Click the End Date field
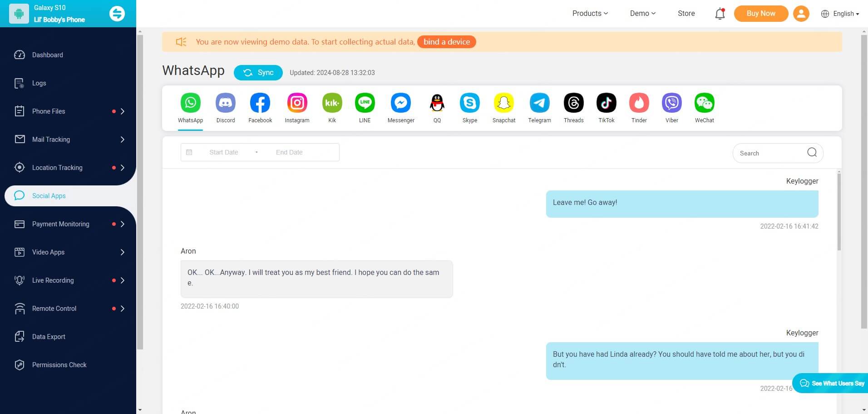 point(289,152)
